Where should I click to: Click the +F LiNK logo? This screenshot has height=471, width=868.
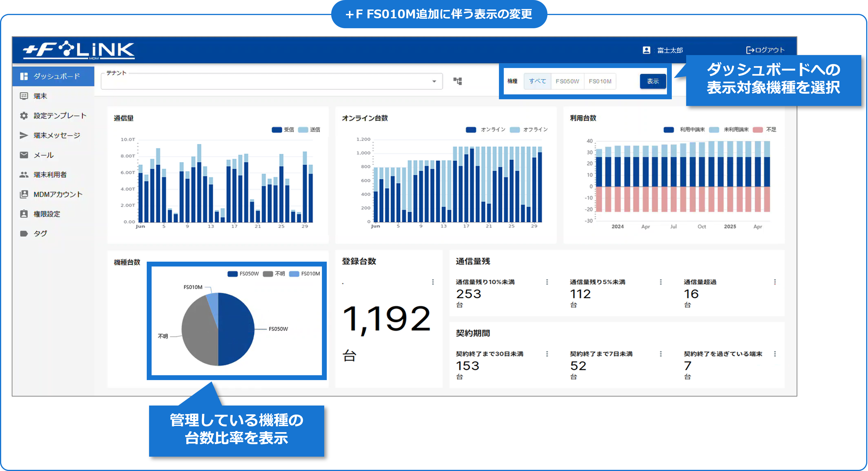(x=79, y=51)
